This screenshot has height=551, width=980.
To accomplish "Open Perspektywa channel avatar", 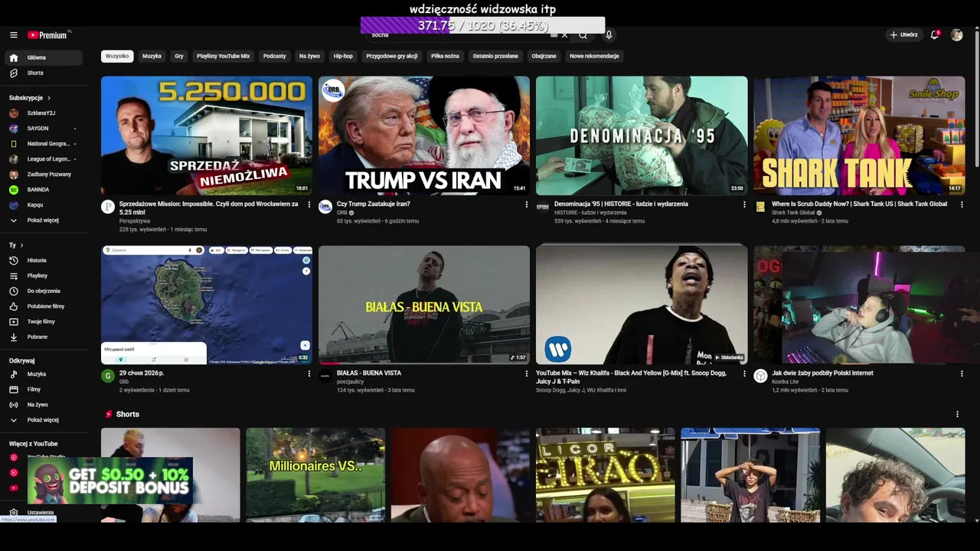I will (108, 207).
